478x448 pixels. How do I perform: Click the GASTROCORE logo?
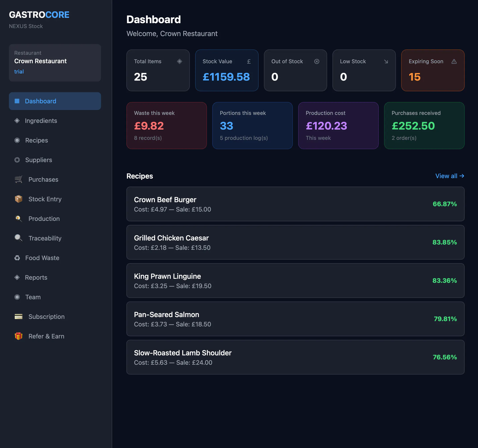pyautogui.click(x=39, y=15)
